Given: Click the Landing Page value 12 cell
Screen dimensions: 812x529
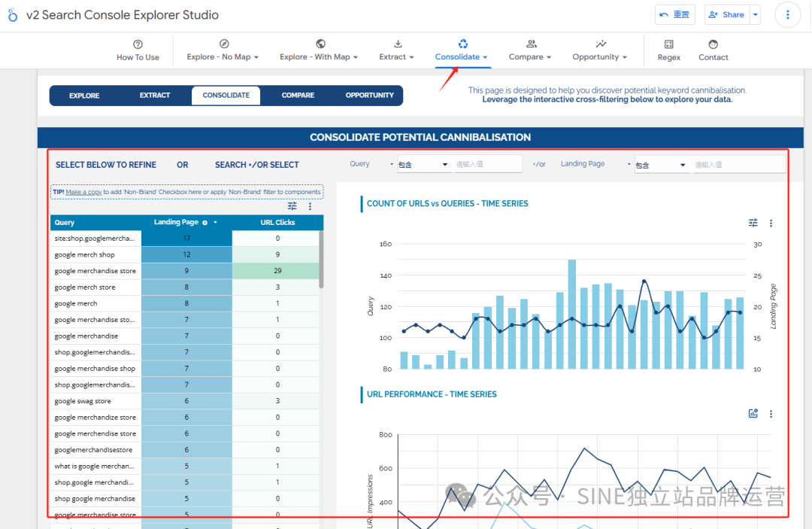Looking at the screenshot, I should (186, 254).
